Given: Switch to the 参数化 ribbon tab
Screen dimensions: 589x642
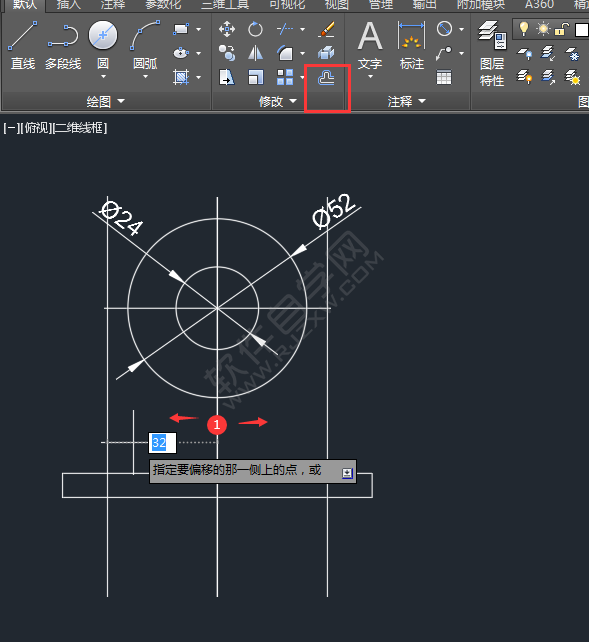Looking at the screenshot, I should (163, 5).
